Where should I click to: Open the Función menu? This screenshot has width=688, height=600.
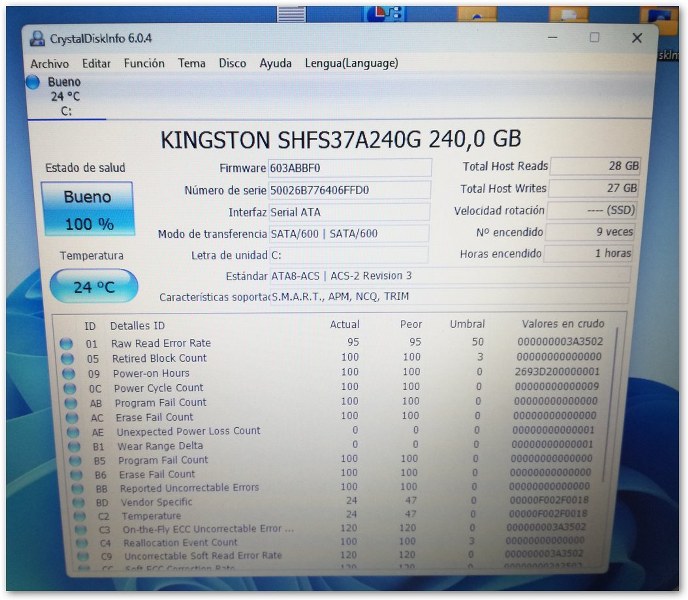[x=144, y=63]
